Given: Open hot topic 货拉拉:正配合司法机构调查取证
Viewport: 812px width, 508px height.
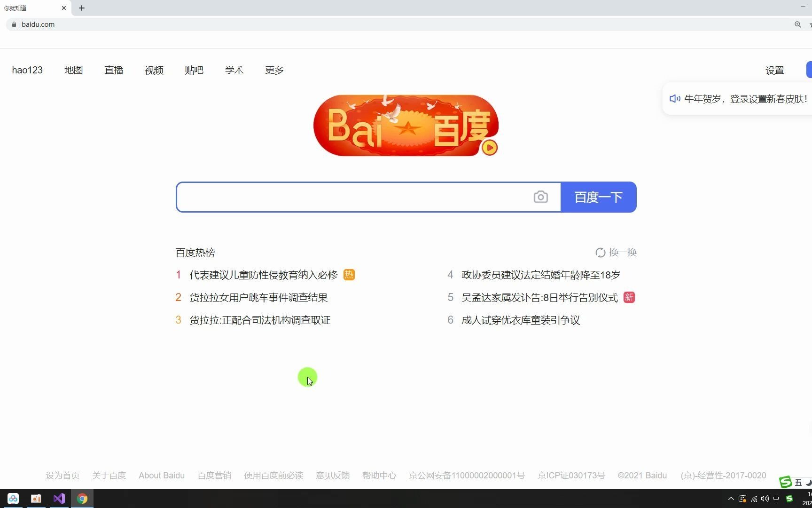Looking at the screenshot, I should (260, 320).
